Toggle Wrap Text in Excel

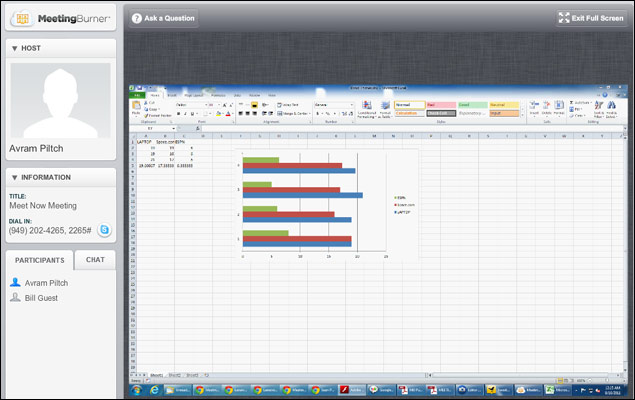(x=288, y=105)
